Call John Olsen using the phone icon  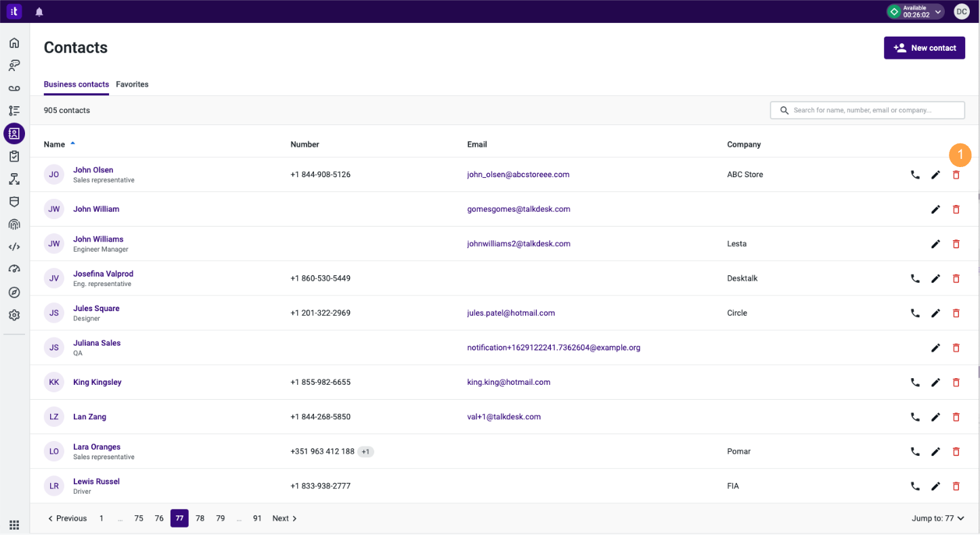[915, 175]
